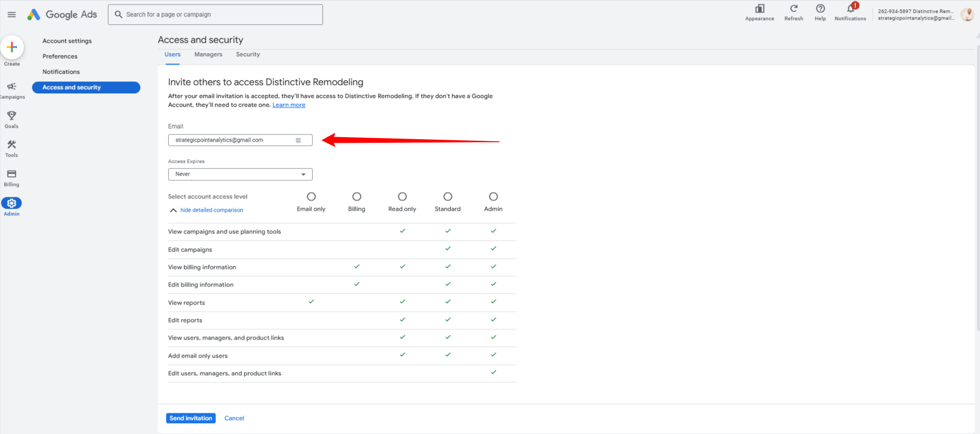
Task: Open Notifications menu item in sidebar
Action: tap(61, 72)
